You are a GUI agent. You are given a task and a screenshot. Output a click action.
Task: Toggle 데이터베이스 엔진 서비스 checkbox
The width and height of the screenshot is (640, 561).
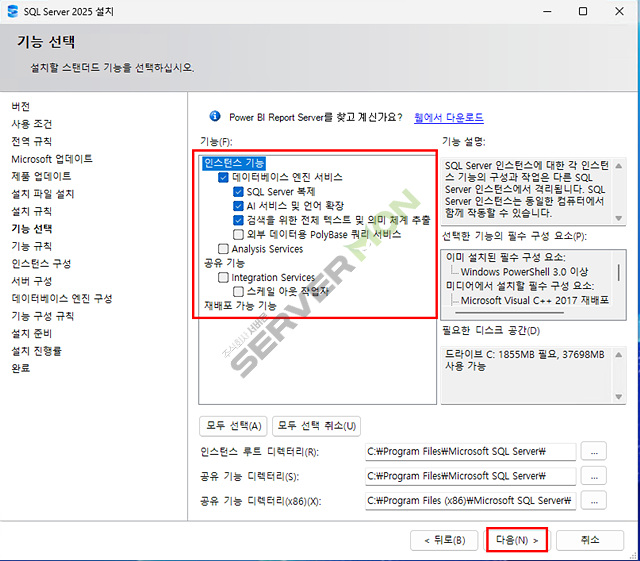pyautogui.click(x=223, y=177)
